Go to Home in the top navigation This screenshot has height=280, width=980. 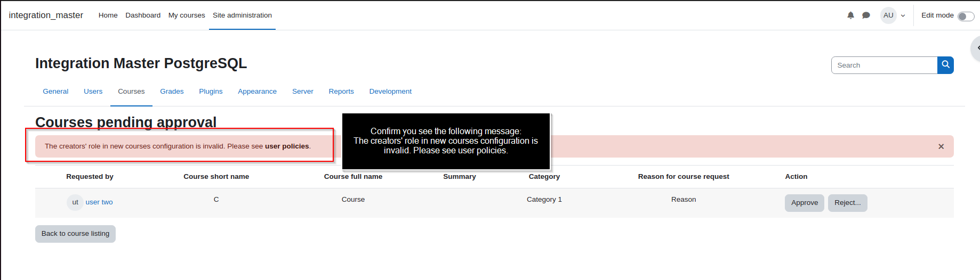(x=108, y=15)
